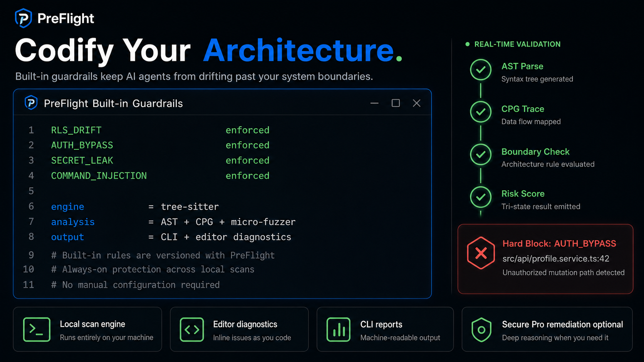The height and width of the screenshot is (362, 644).
Task: Close the PreFlight Built-in Guardrails window
Action: point(416,103)
